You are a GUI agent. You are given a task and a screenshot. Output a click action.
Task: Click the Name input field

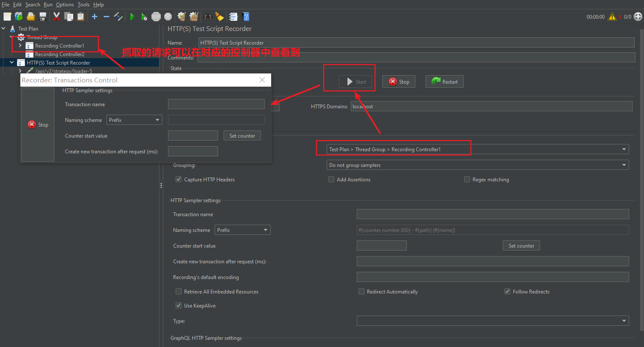(417, 42)
